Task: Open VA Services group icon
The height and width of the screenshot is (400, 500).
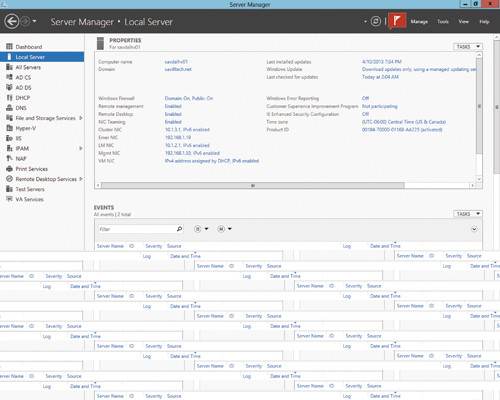Action: coord(9,199)
